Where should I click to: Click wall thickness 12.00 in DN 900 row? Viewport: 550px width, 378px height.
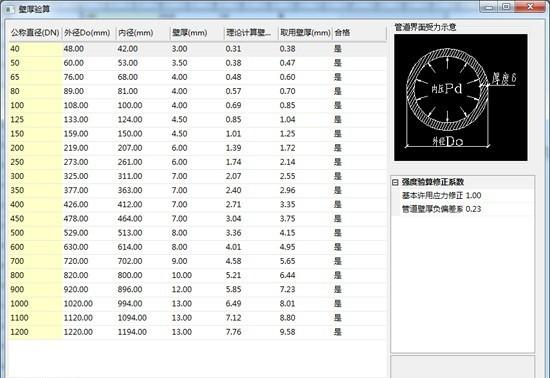[x=182, y=289]
